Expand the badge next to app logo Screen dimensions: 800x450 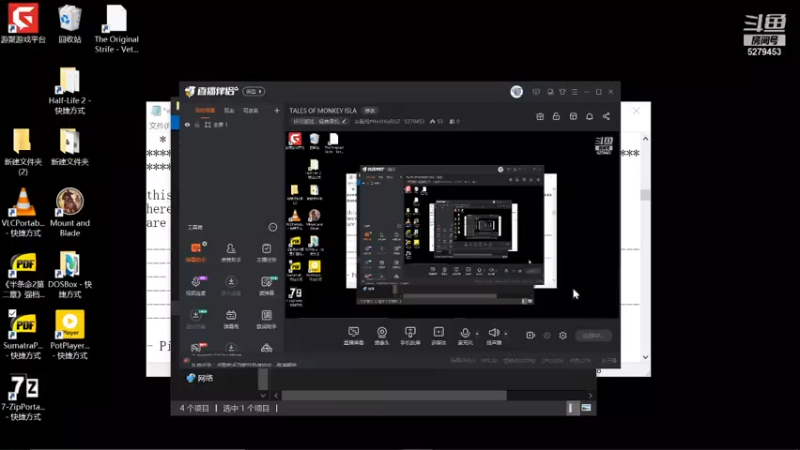point(254,91)
